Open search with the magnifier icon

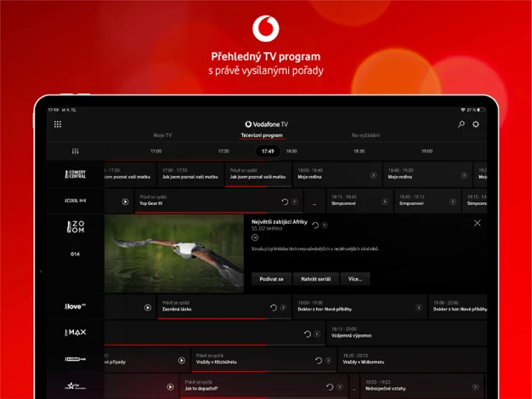(461, 124)
